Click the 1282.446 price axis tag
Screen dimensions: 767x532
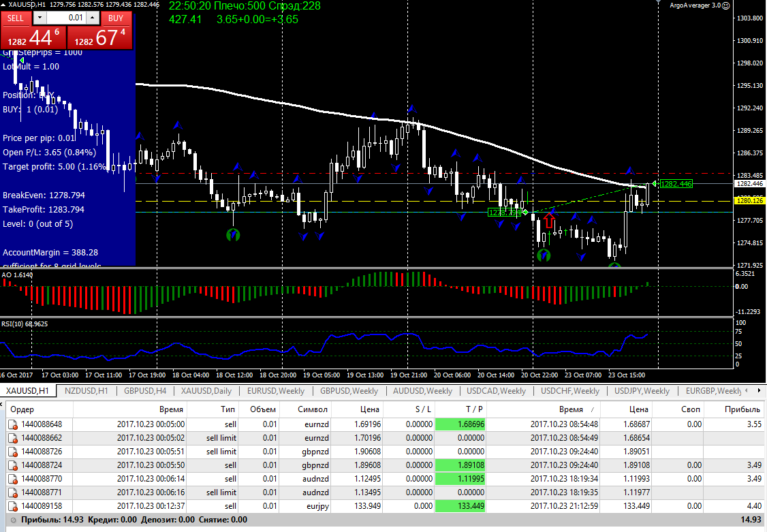point(749,184)
